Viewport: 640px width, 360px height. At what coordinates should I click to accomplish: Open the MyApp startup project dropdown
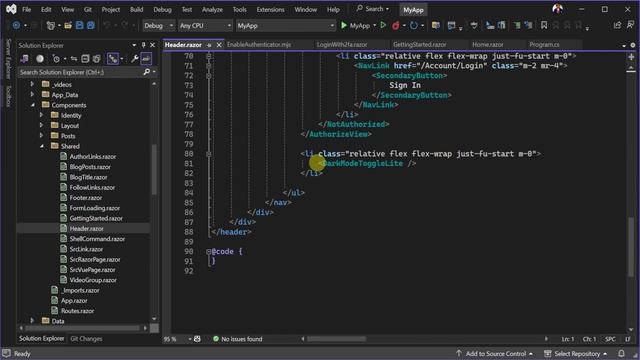coord(285,26)
